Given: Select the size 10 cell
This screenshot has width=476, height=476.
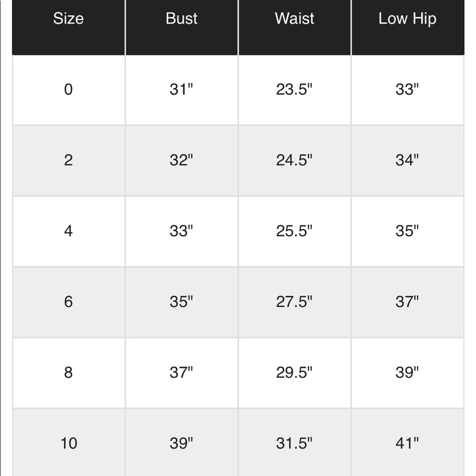Looking at the screenshot, I should point(69,443).
